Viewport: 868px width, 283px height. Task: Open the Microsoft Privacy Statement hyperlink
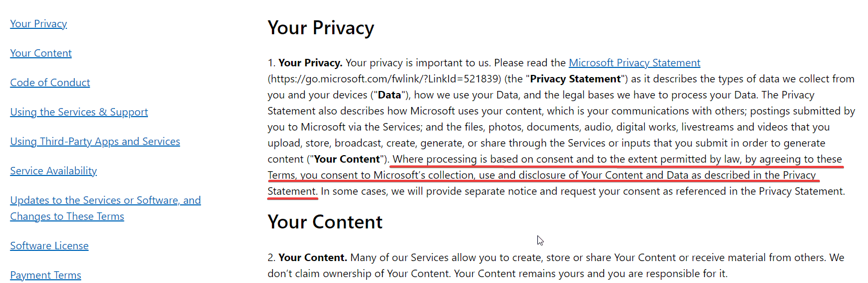point(634,63)
